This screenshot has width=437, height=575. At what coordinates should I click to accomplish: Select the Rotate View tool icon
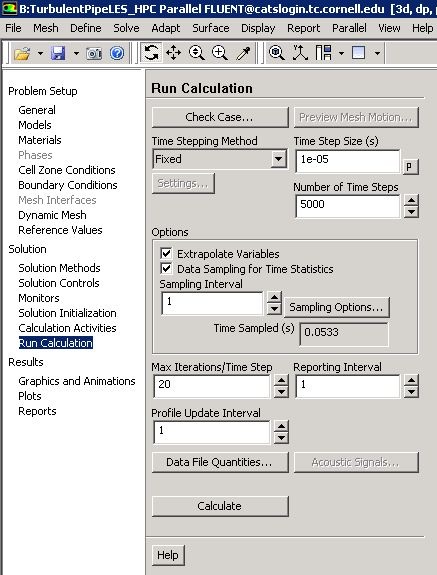[x=151, y=53]
